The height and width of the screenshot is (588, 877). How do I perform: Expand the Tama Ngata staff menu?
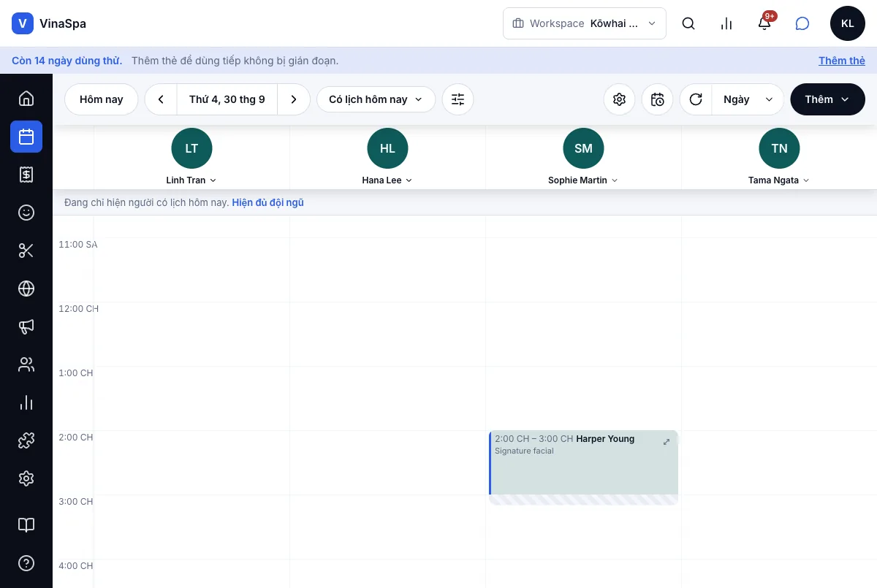point(779,180)
